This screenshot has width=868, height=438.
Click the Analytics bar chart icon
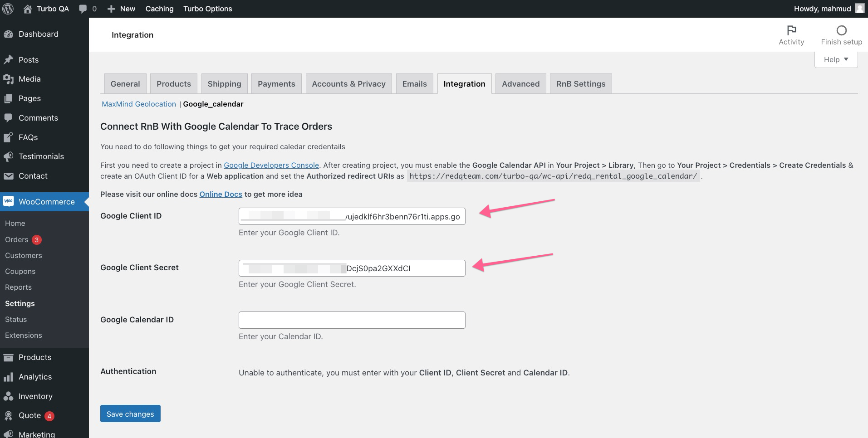tap(8, 377)
